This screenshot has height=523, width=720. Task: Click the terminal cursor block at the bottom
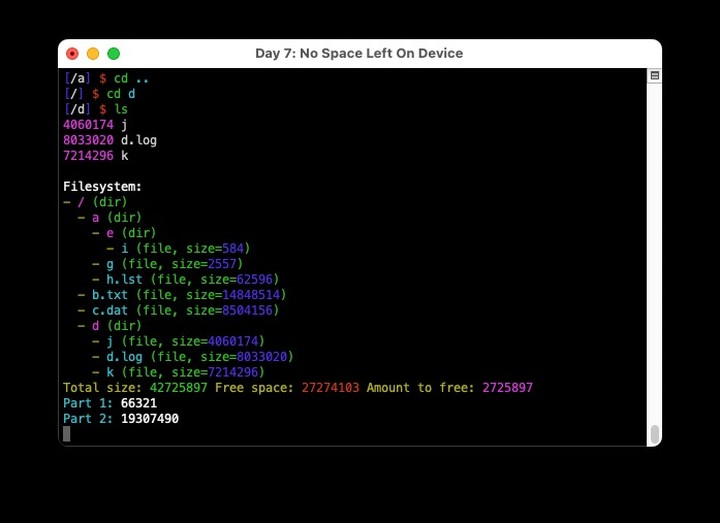[67, 434]
